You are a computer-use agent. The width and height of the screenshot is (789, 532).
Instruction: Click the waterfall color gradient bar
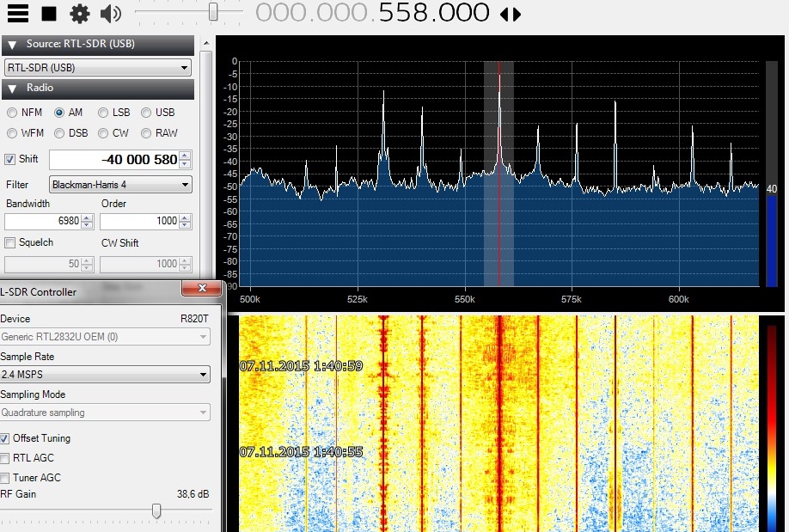tap(772, 428)
